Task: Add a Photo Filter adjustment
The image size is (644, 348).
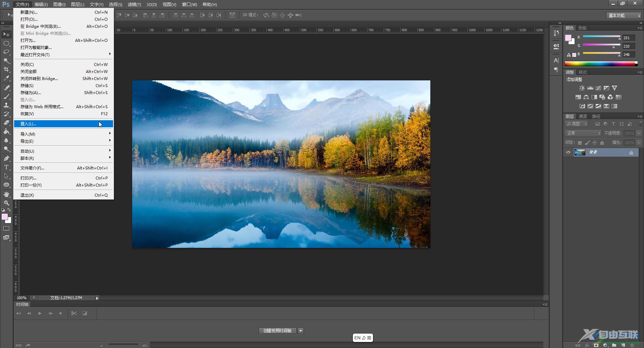Action: [x=602, y=97]
